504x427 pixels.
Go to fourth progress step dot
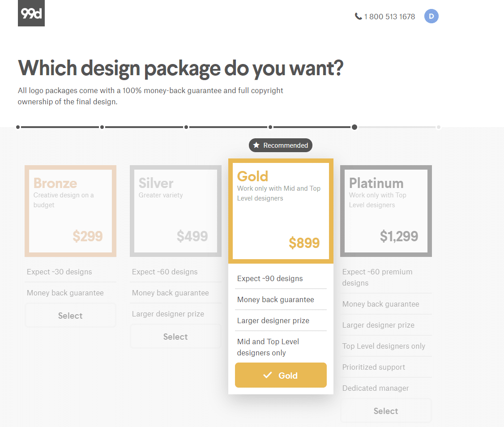270,127
